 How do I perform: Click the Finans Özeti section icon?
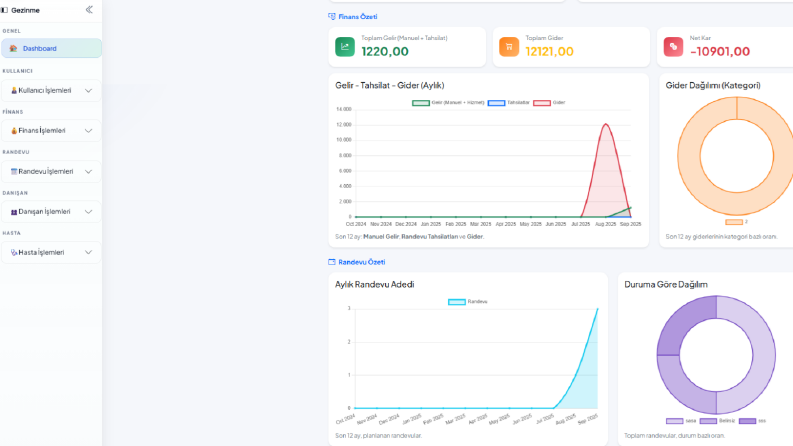coord(332,17)
